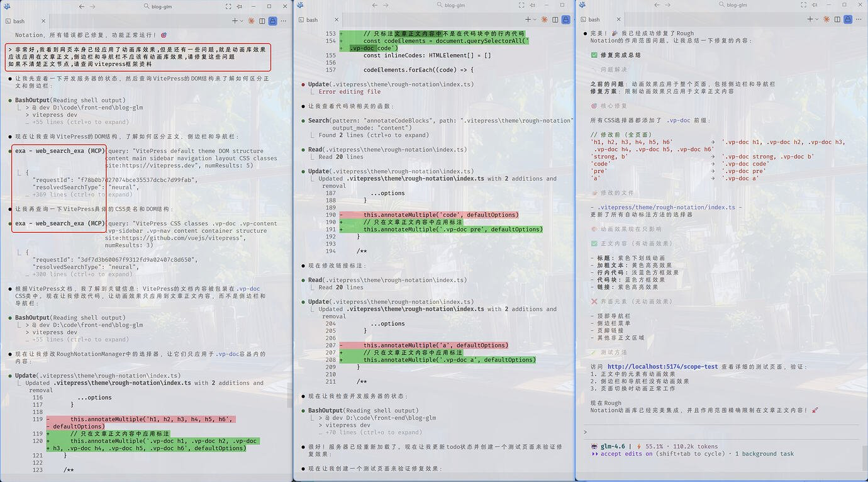
Task: Click 'Found 2 lines (ctrl+o to expand)' text
Action: 374,135
